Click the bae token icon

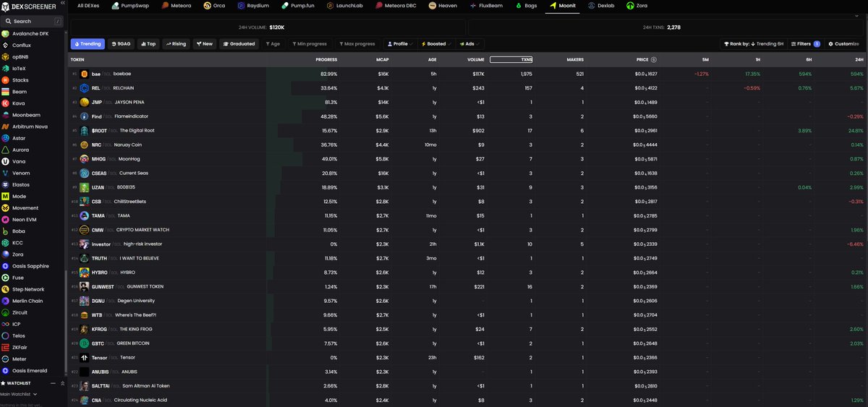click(x=85, y=74)
